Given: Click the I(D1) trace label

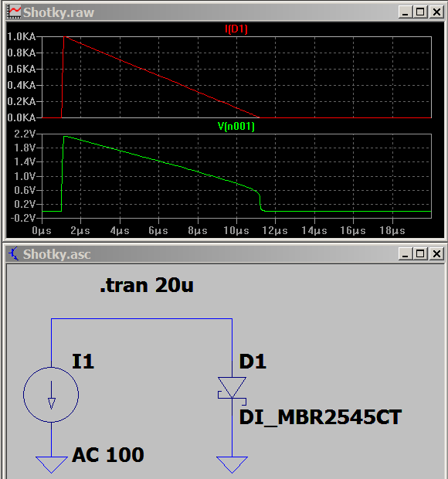Looking at the screenshot, I should point(236,29).
